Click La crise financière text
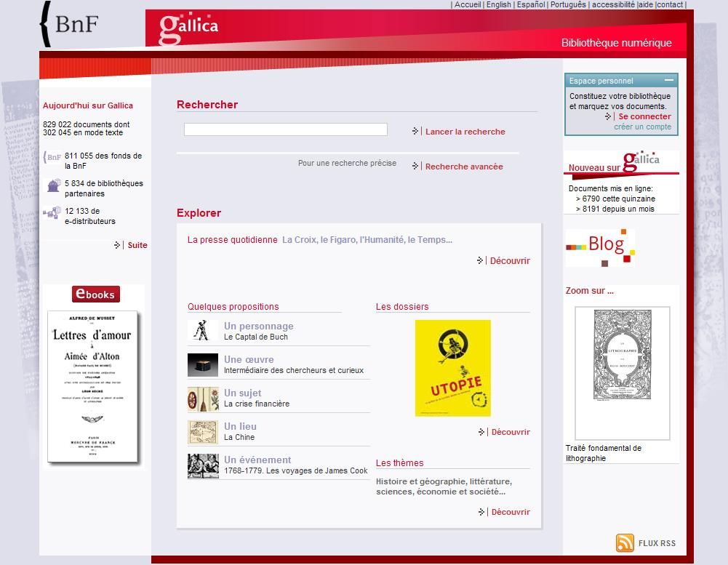The width and height of the screenshot is (728, 565). pyautogui.click(x=256, y=404)
